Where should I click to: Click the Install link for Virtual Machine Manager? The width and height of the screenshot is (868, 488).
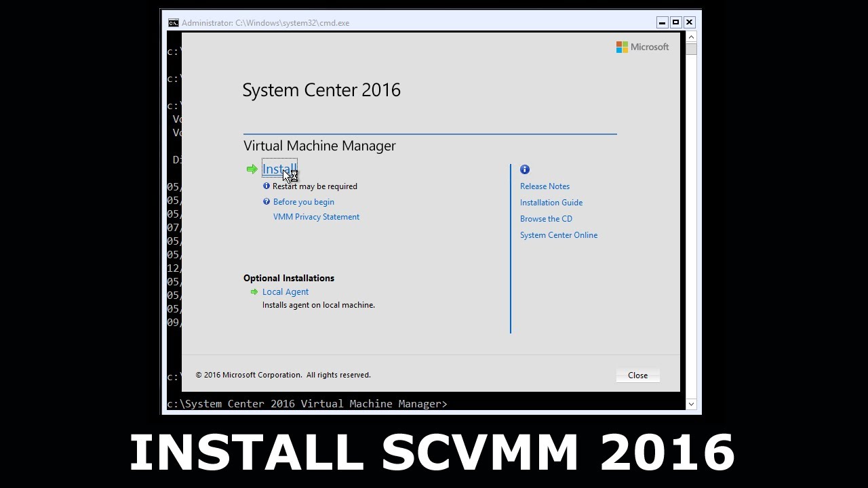pos(279,169)
